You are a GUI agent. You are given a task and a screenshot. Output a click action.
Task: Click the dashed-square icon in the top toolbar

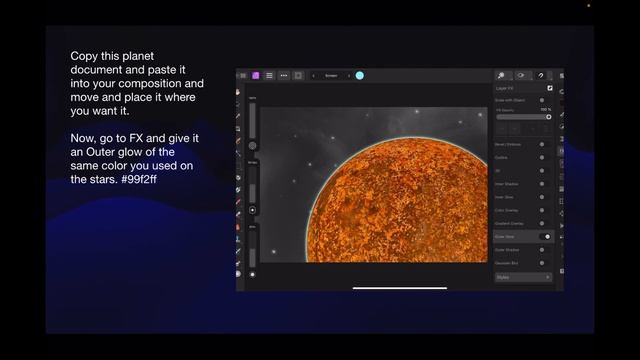click(298, 76)
